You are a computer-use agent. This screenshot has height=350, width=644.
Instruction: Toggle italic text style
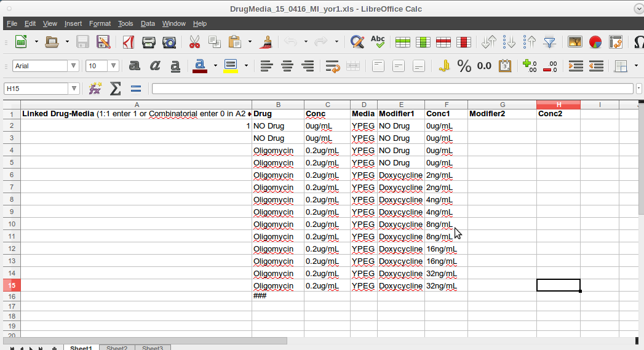coord(155,66)
